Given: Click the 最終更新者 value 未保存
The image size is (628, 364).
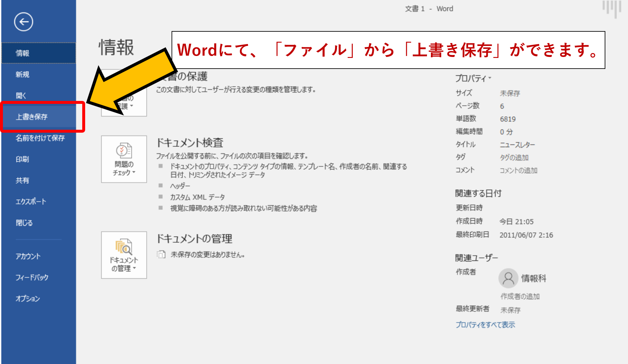Looking at the screenshot, I should tap(510, 310).
